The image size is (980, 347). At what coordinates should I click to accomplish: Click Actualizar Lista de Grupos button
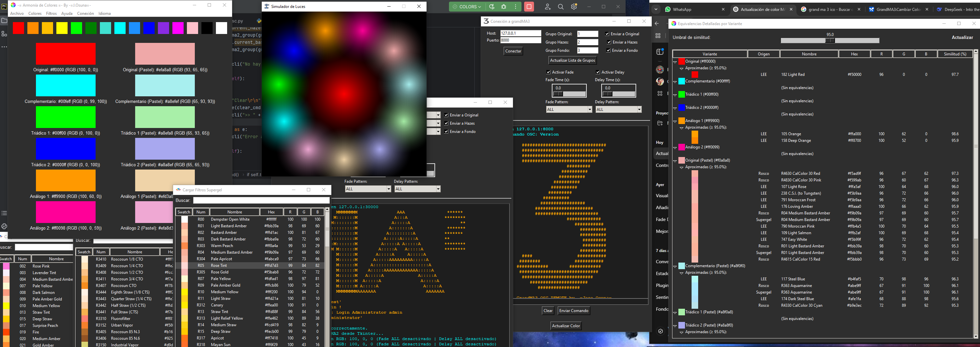(572, 60)
